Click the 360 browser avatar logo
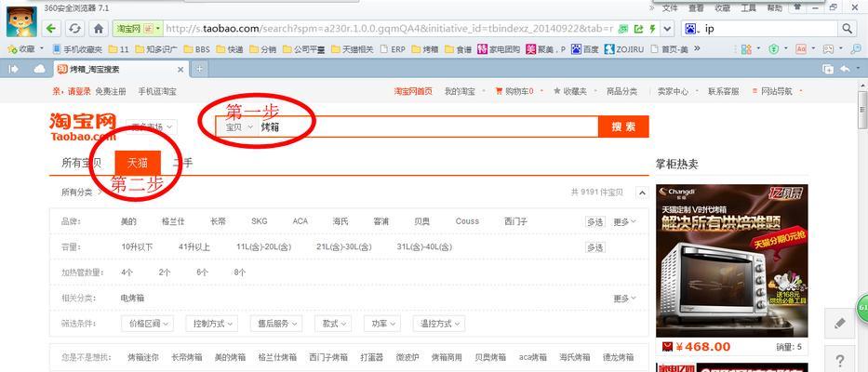Screen dimensions: 868x372 pos(21,21)
